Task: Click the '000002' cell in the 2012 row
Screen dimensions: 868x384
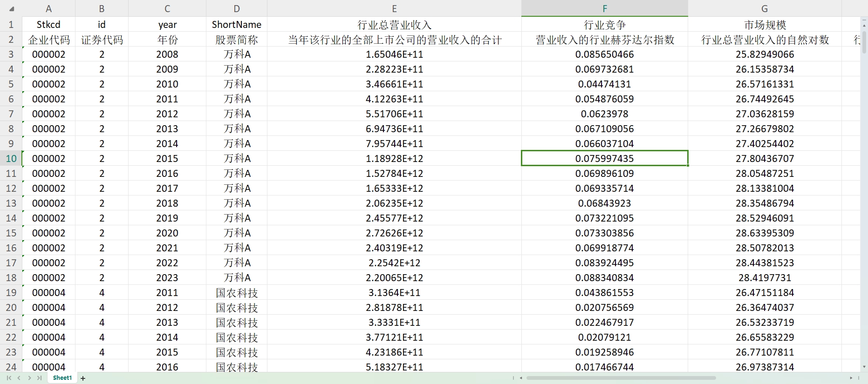Action: point(48,114)
